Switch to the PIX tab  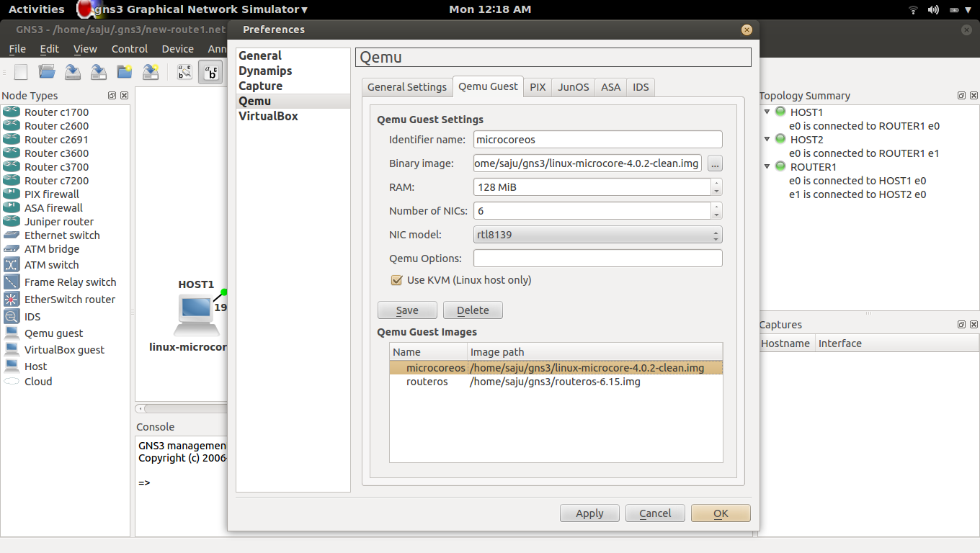(538, 87)
